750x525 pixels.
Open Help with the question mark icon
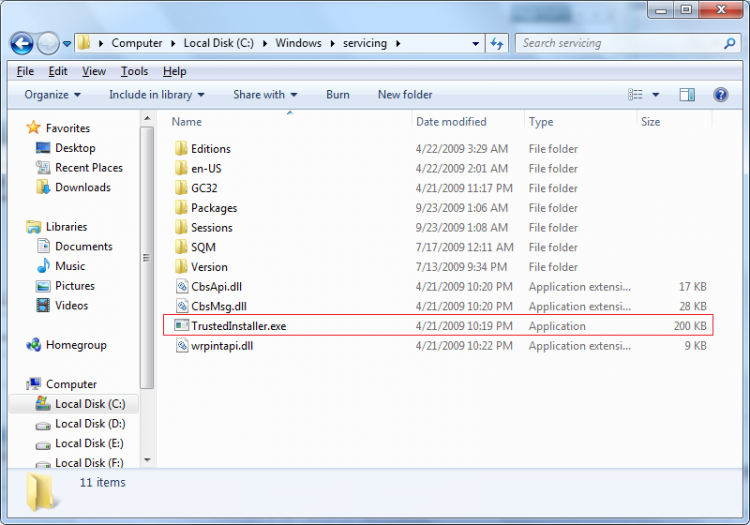[x=720, y=95]
